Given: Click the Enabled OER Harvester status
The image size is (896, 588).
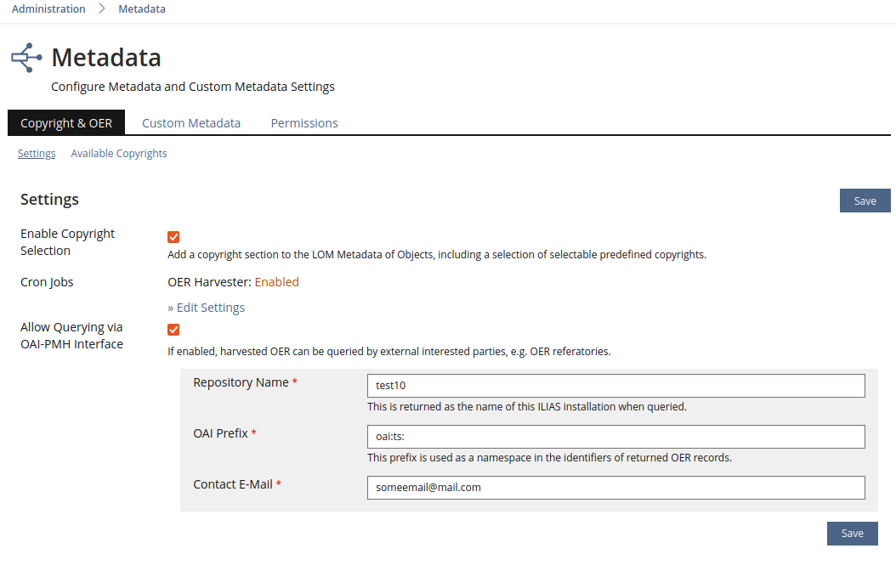Looking at the screenshot, I should tap(277, 282).
